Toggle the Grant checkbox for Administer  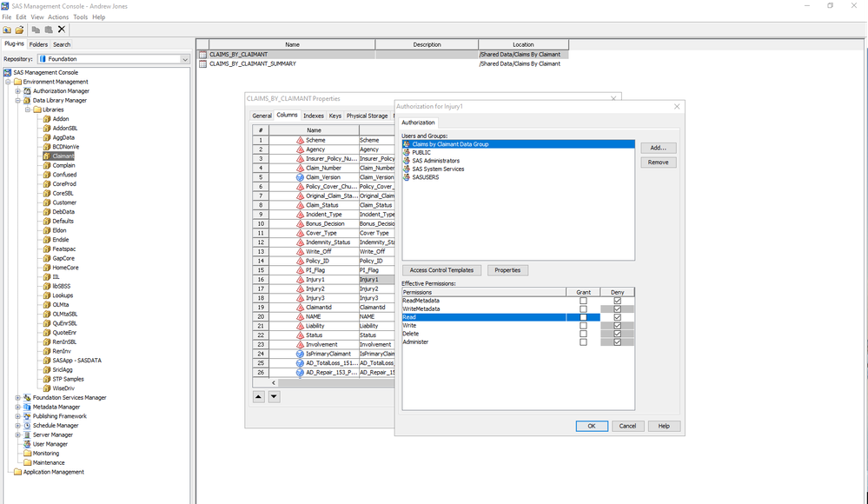(x=583, y=342)
